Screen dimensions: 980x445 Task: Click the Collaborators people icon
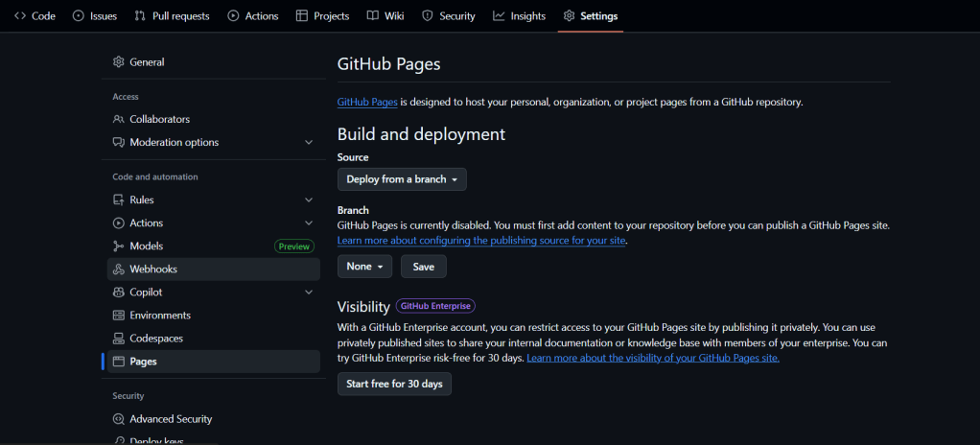[x=119, y=119]
